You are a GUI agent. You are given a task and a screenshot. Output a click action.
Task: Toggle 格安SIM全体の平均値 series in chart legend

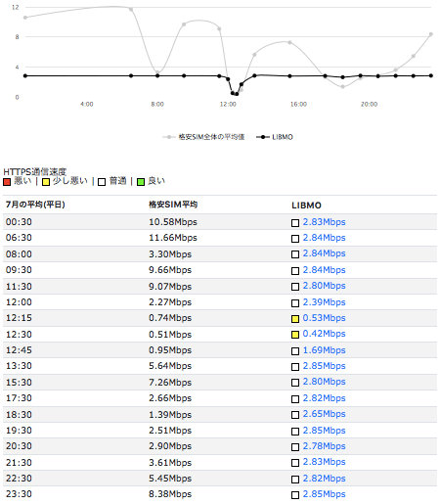(x=203, y=137)
